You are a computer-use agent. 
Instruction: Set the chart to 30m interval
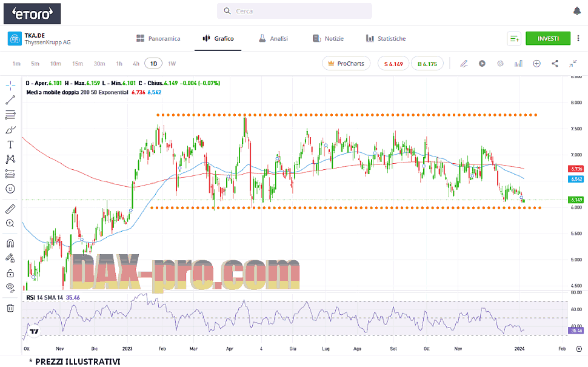pos(99,64)
